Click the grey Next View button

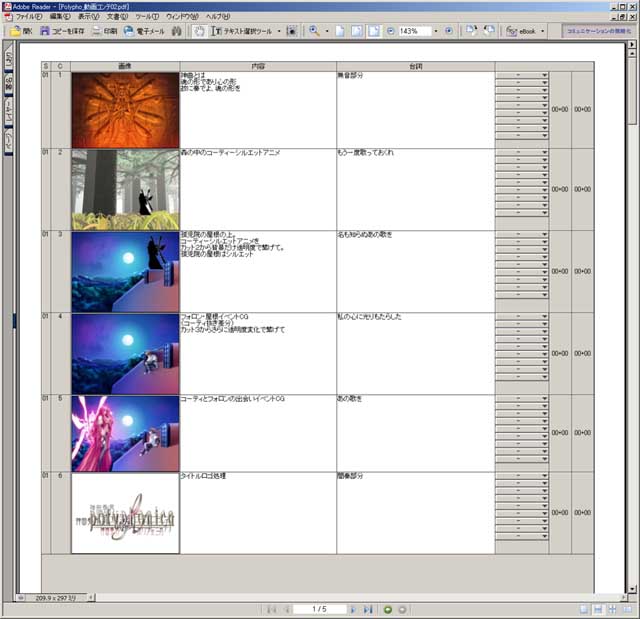click(x=402, y=610)
